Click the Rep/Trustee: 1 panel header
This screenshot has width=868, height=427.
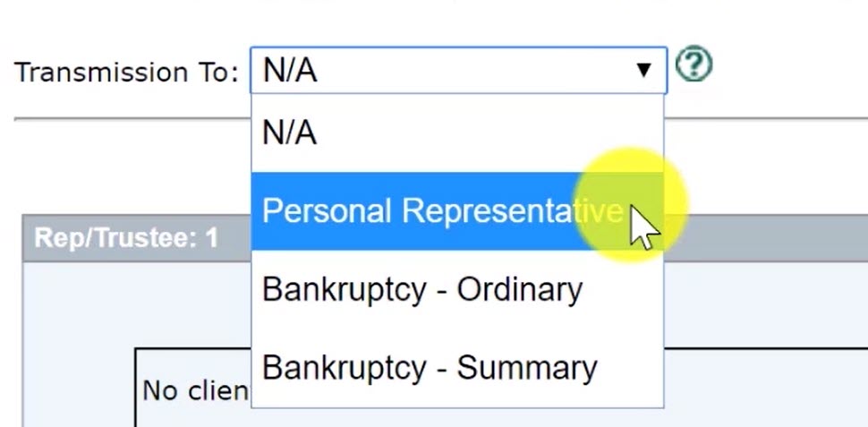click(137, 238)
